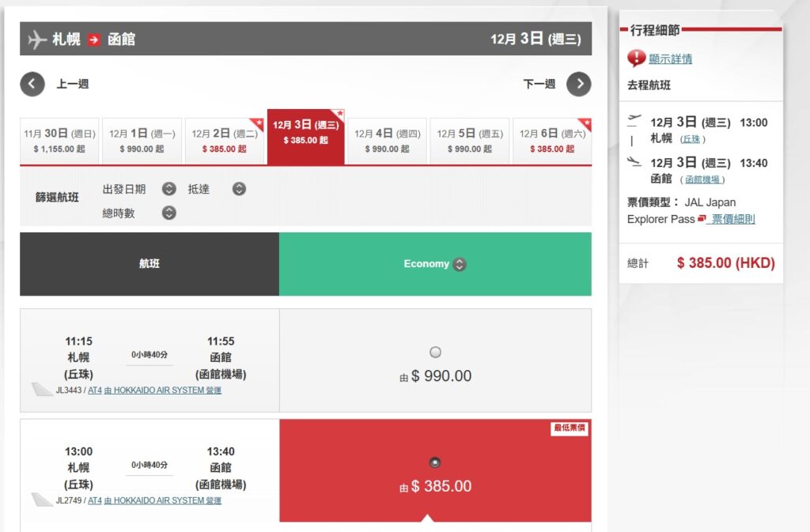Sort flights by total hours
Image resolution: width=810 pixels, height=532 pixels.
pos(168,213)
